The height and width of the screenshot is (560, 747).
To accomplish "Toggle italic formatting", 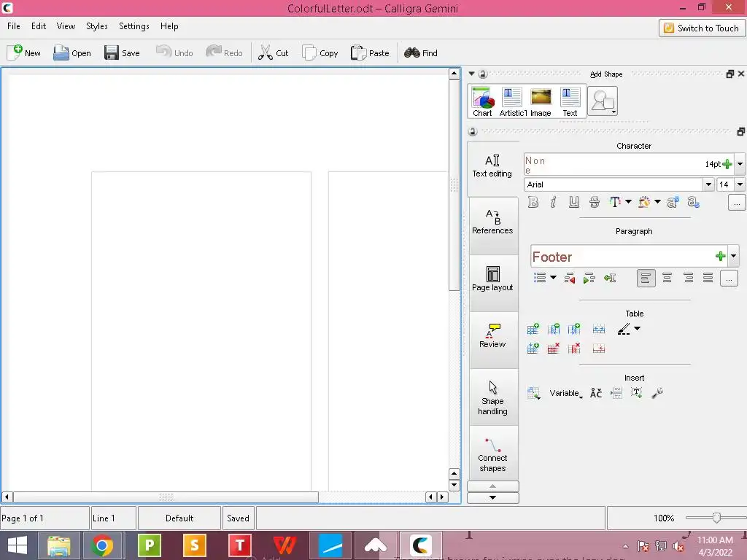I will tap(553, 203).
